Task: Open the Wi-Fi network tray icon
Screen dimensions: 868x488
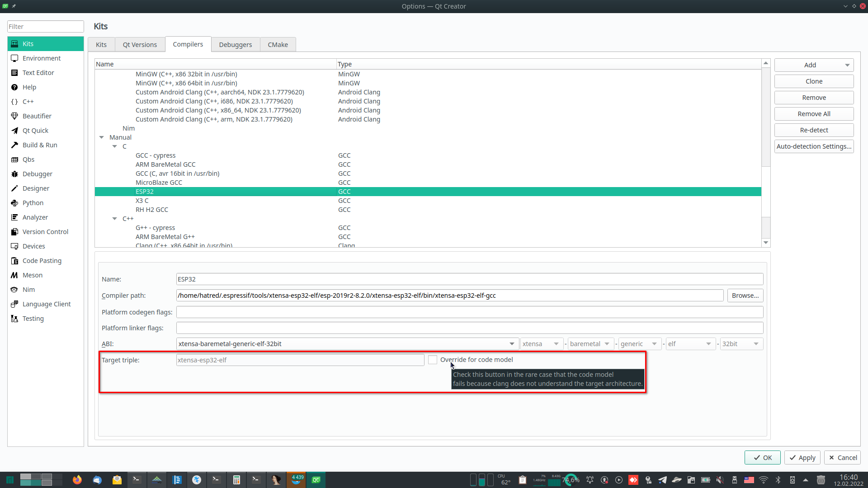Action: click(x=764, y=480)
